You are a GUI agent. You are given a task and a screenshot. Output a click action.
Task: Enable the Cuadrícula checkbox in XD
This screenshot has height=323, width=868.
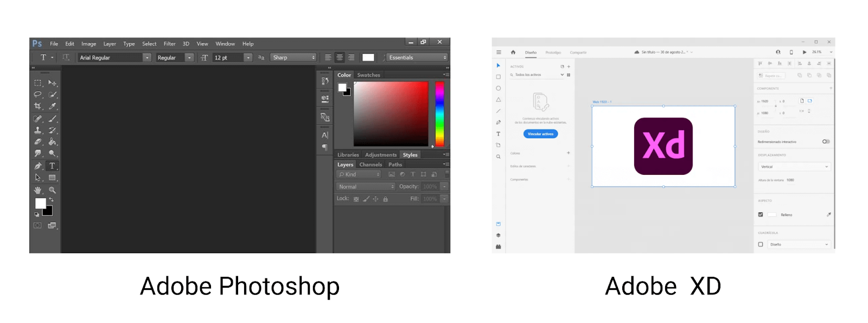click(761, 244)
